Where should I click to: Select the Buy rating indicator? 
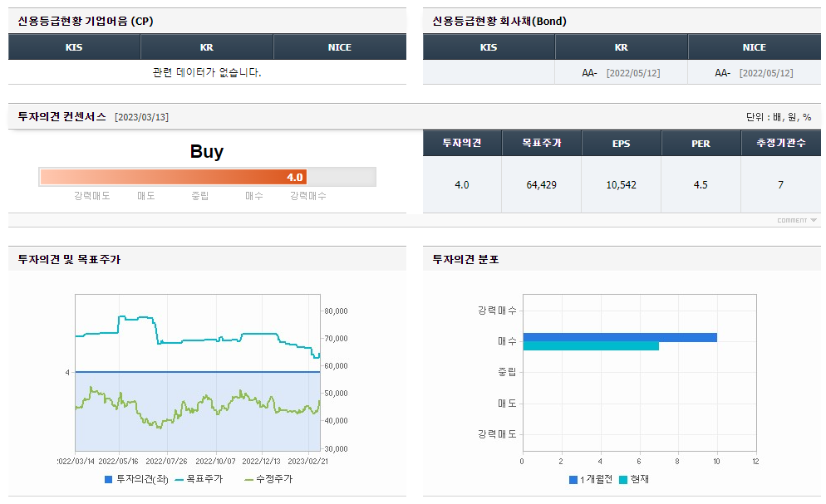(x=205, y=151)
